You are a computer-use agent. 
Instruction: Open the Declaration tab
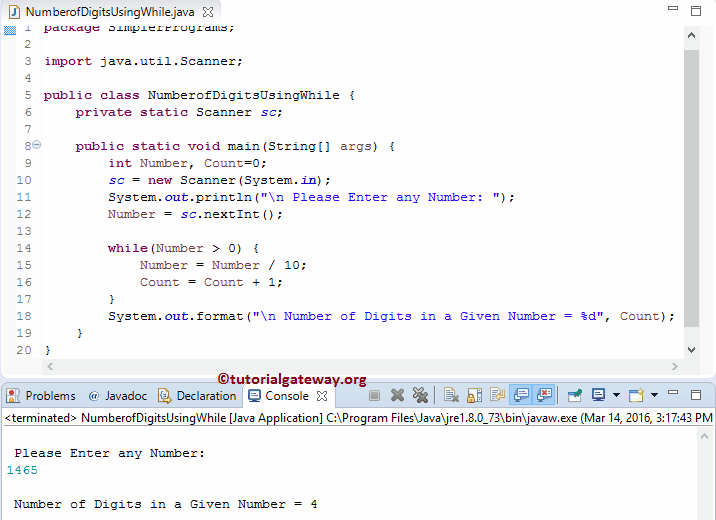point(197,396)
